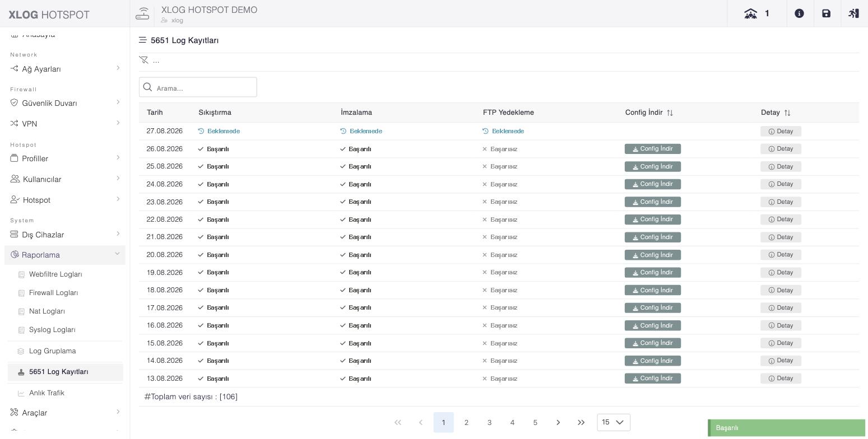Image resolution: width=868 pixels, height=439 pixels.
Task: Go to page 4
Action: tap(512, 423)
